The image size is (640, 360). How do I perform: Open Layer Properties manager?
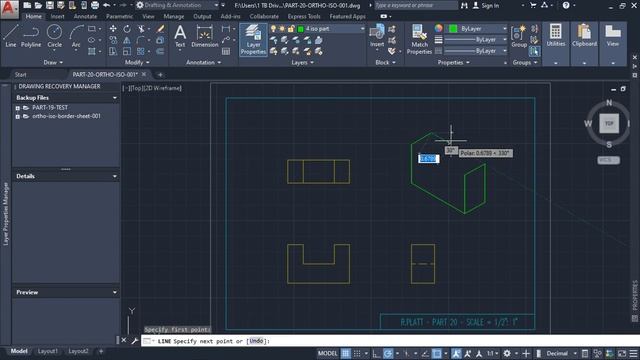253,40
